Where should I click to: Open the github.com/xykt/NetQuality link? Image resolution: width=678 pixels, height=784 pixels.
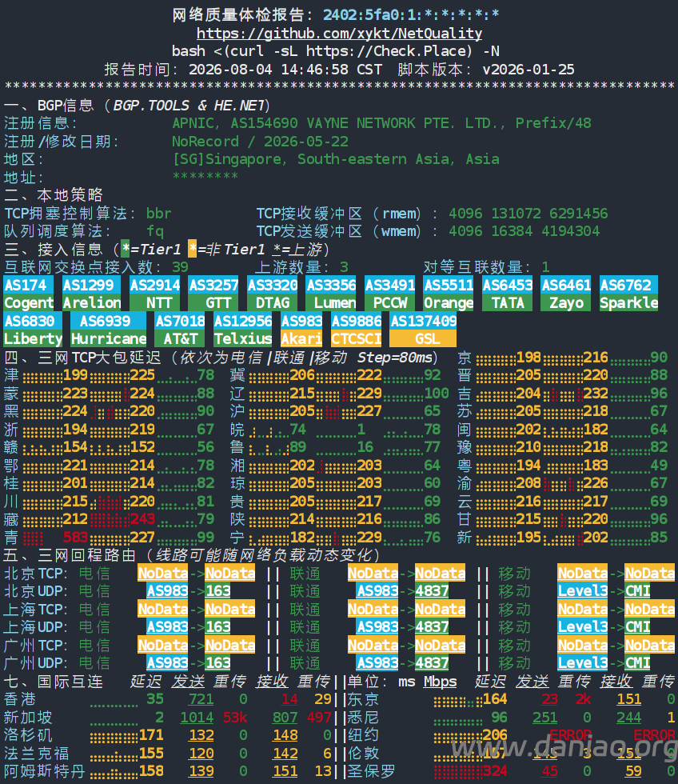pyautogui.click(x=339, y=33)
